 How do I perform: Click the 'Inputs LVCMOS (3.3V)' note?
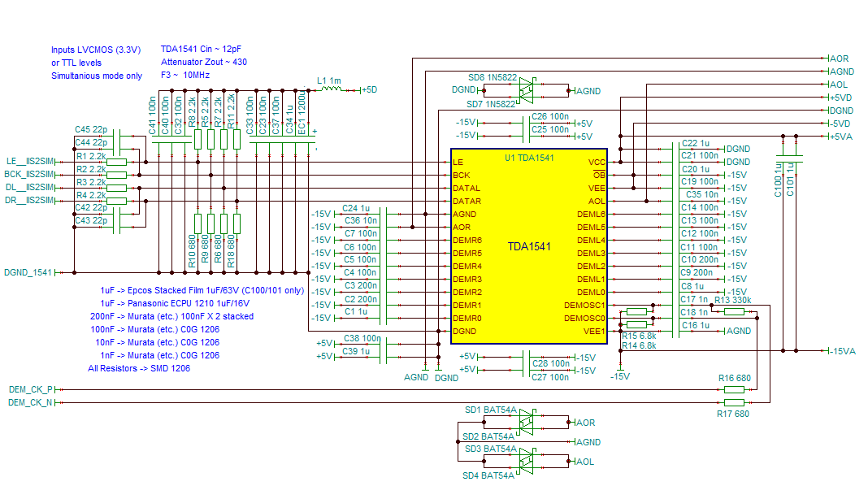[x=96, y=50]
